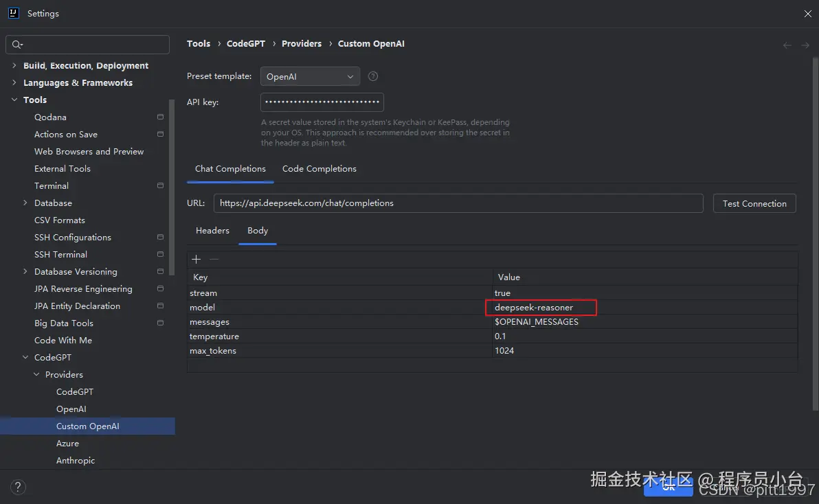The image size is (819, 504).
Task: Click the plus icon to add body row
Action: 197,260
